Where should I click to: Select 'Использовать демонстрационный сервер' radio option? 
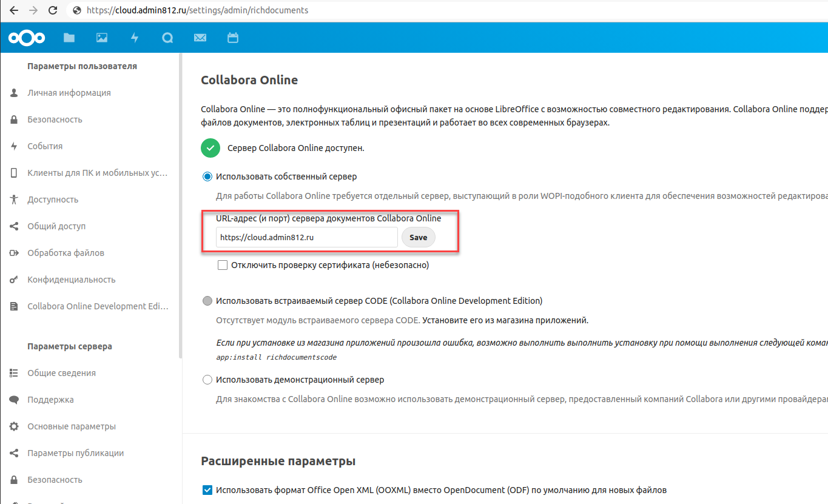coord(207,380)
